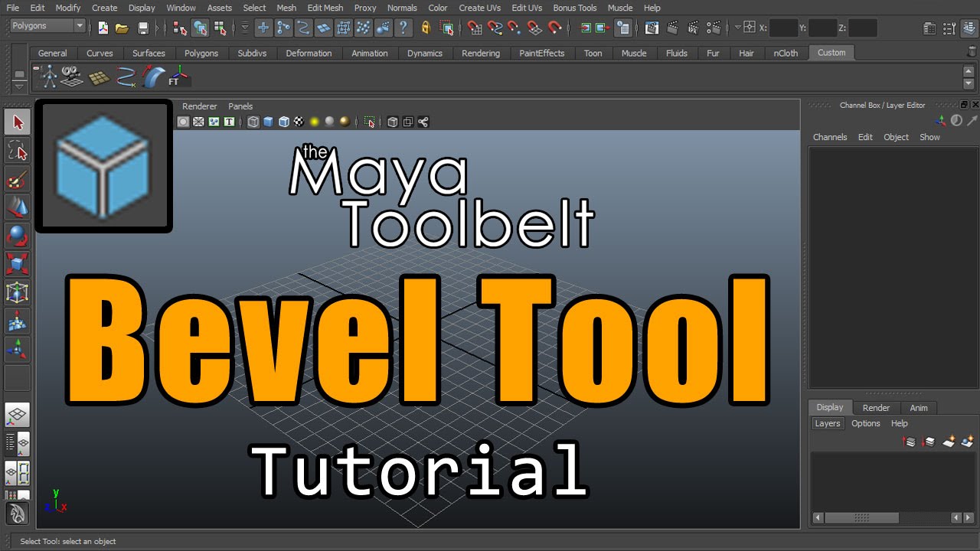The image size is (980, 551).
Task: Open the Polygons menu set dropdown
Action: [48, 26]
